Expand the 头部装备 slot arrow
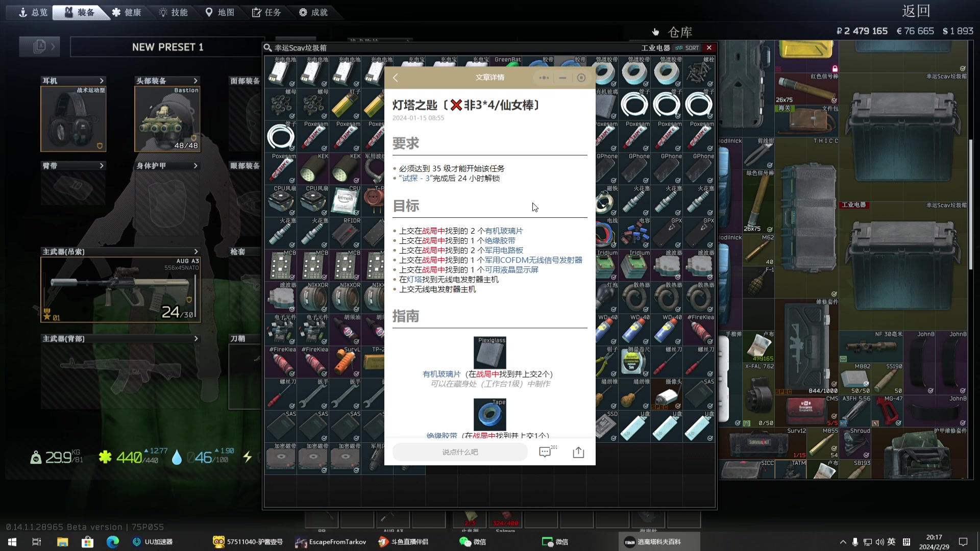Screen dimensions: 980x551 195,81
